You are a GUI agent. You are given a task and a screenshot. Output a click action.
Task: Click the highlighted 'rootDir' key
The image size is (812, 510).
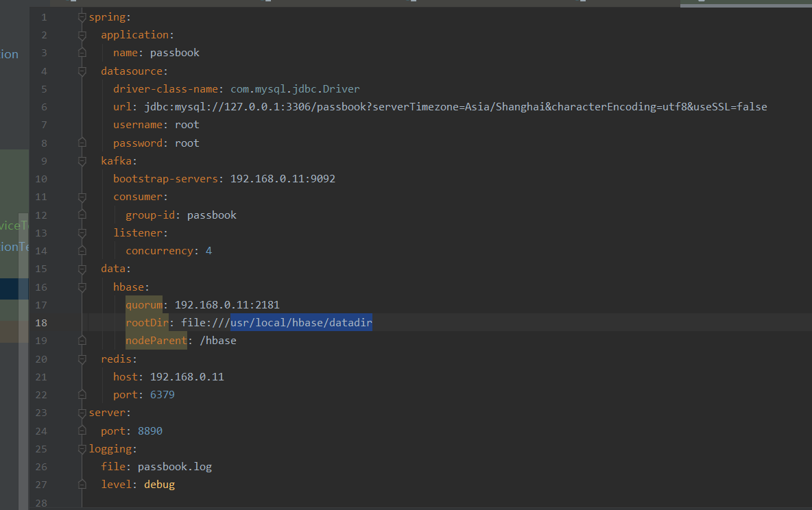(147, 323)
